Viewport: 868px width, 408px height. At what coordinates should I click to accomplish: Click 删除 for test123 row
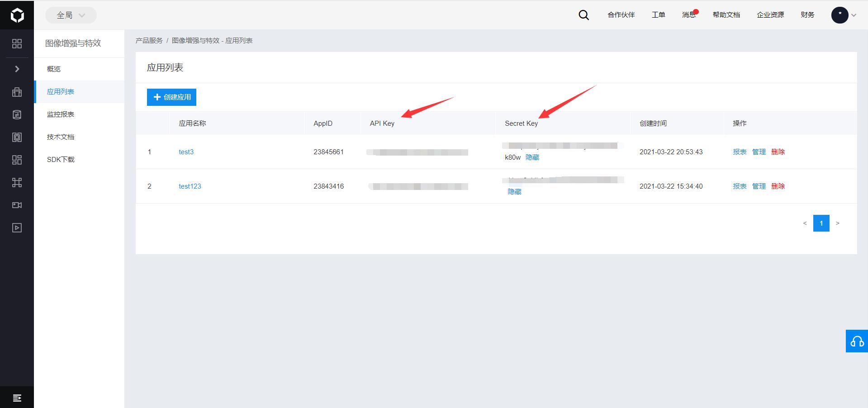click(778, 186)
